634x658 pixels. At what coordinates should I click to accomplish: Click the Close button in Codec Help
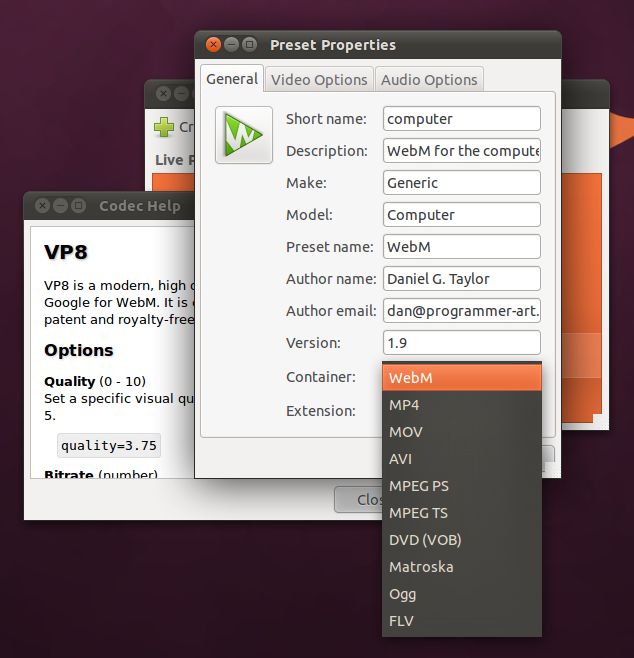(358, 499)
